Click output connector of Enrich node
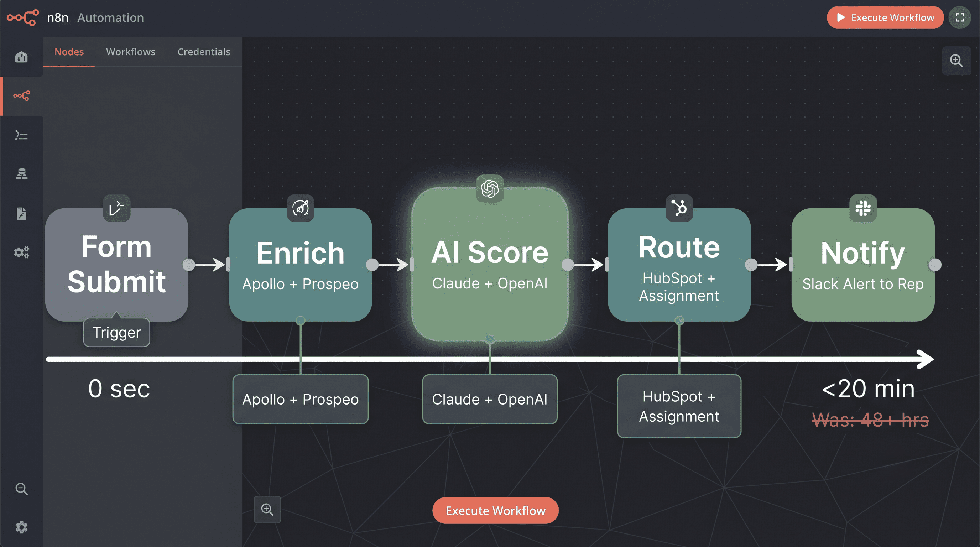 pos(372,265)
